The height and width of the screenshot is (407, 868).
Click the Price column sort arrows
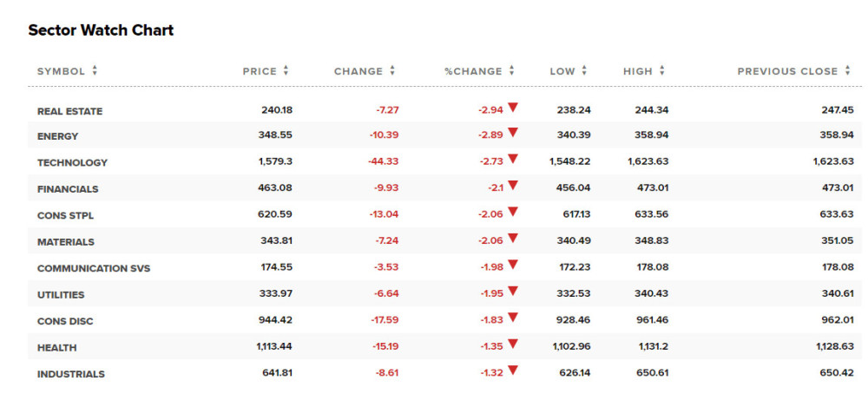point(286,71)
